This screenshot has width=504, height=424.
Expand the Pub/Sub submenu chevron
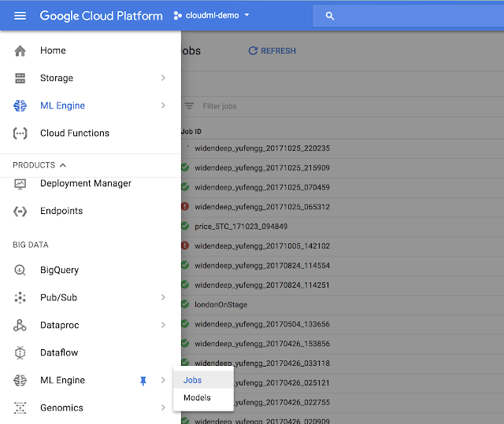click(x=163, y=297)
